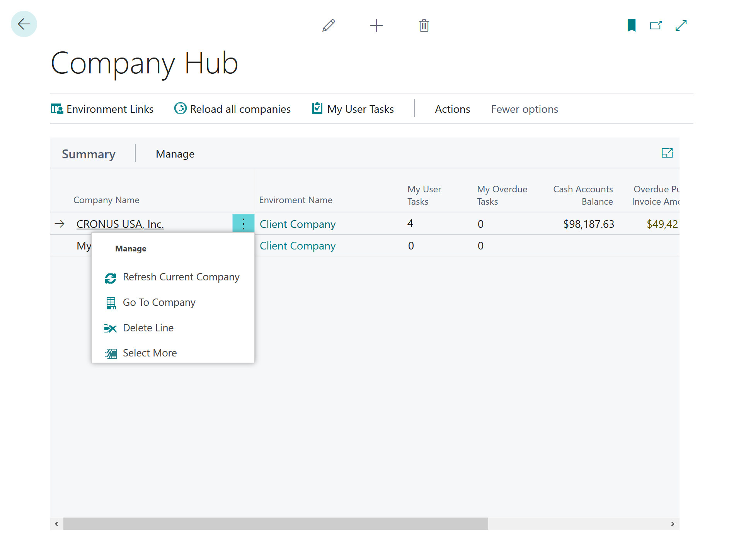Choose Go To Company in Manage menu
This screenshot has width=746, height=560.
159,302
